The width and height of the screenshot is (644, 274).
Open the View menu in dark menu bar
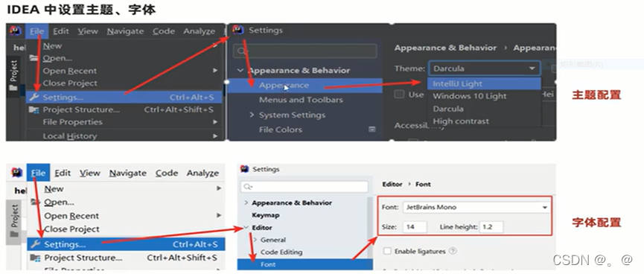coord(88,31)
